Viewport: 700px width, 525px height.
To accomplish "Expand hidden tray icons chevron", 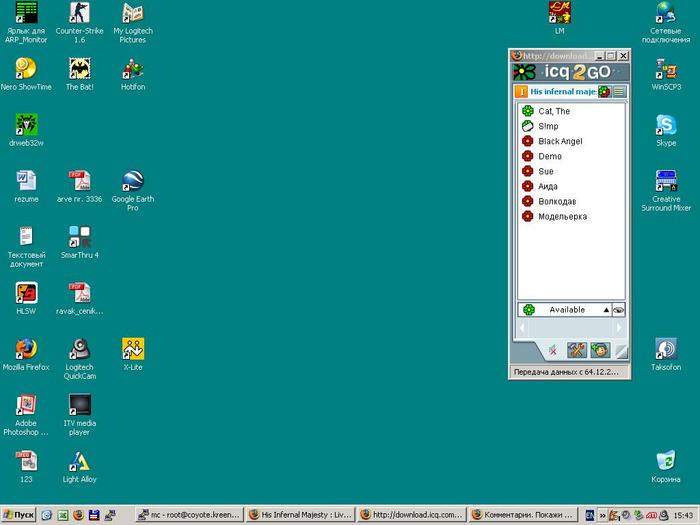I will (x=602, y=516).
